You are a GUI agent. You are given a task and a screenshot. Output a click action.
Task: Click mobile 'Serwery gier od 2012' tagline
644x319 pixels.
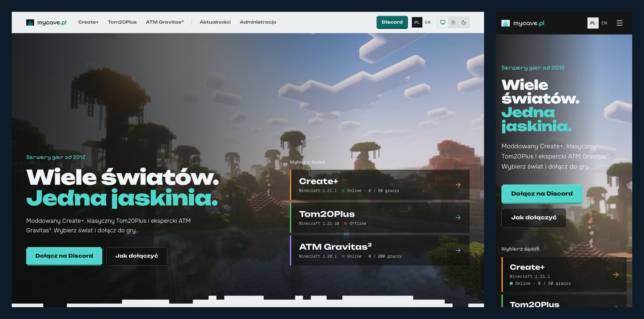[x=533, y=68]
